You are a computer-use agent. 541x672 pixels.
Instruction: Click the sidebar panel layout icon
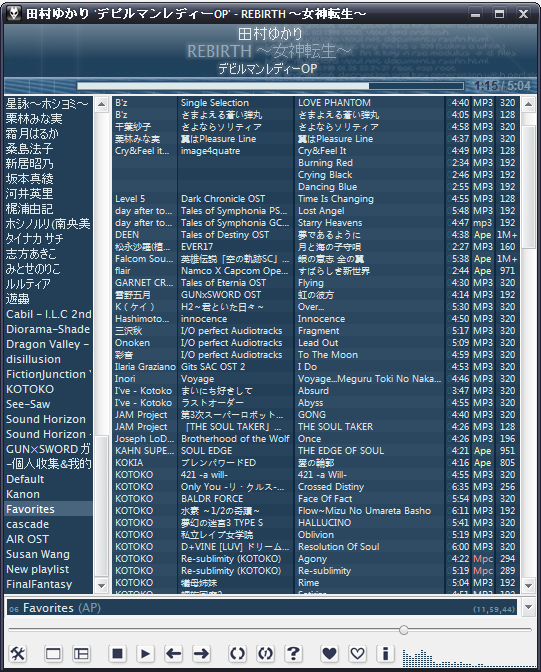[81, 654]
